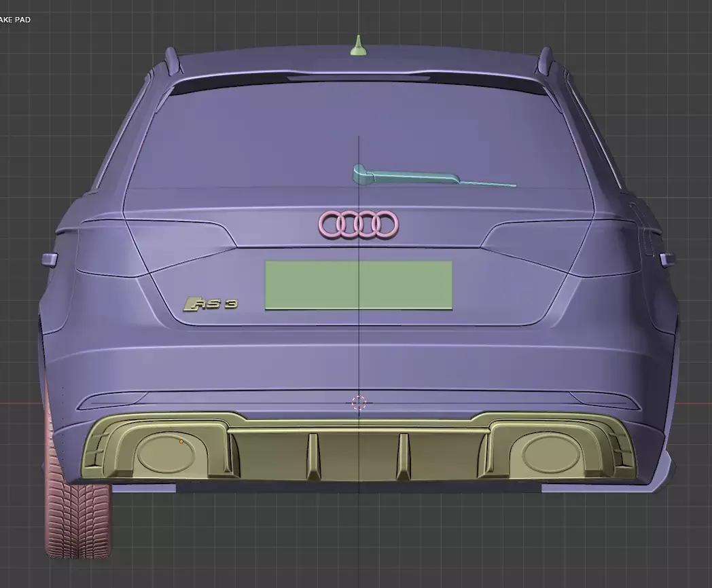Select the left oval exhaust tip
712x588 pixels.
pyautogui.click(x=166, y=452)
